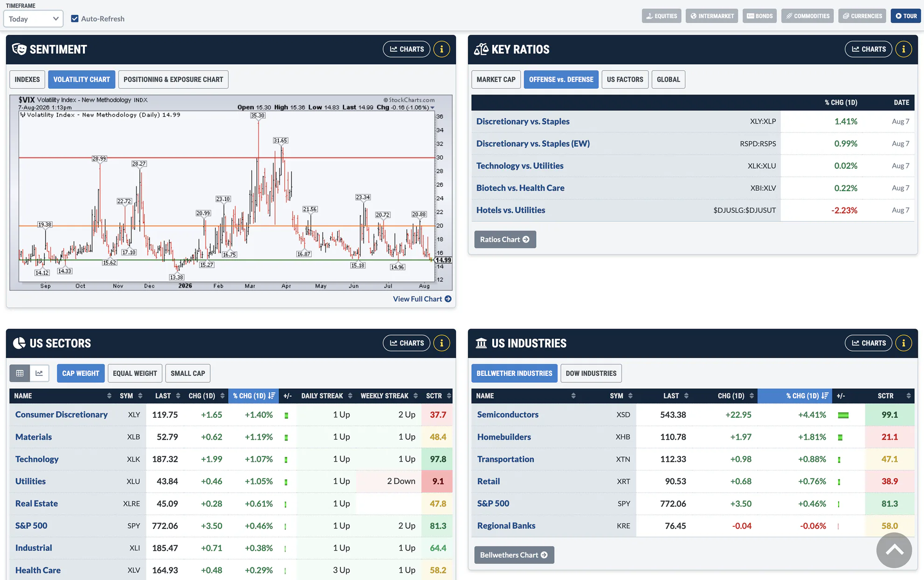Viewport: 924px width, 580px height.
Task: Open the Bellwethers Chart button
Action: point(514,555)
